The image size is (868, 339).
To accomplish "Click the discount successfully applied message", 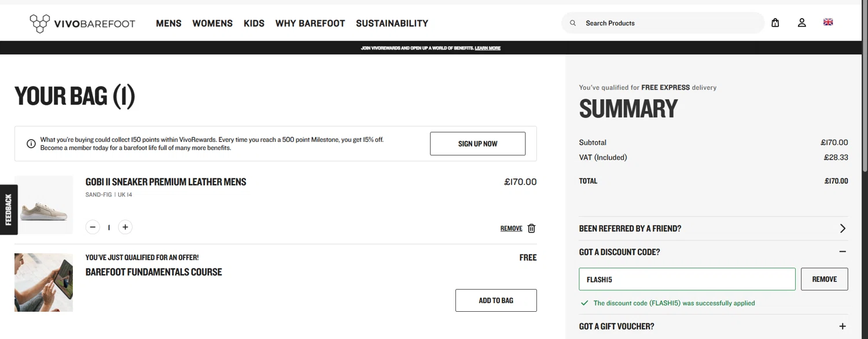I will point(674,303).
